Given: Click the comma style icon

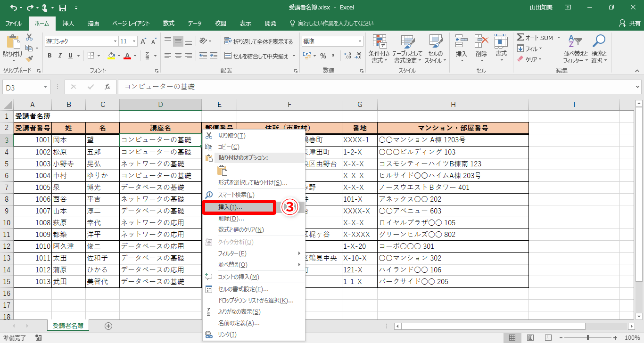Looking at the screenshot, I should tap(333, 56).
